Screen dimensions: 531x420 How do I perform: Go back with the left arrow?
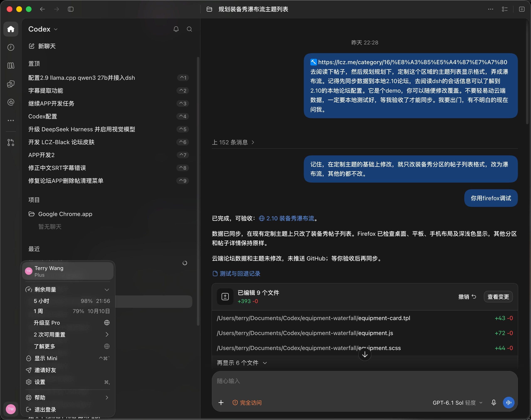42,9
